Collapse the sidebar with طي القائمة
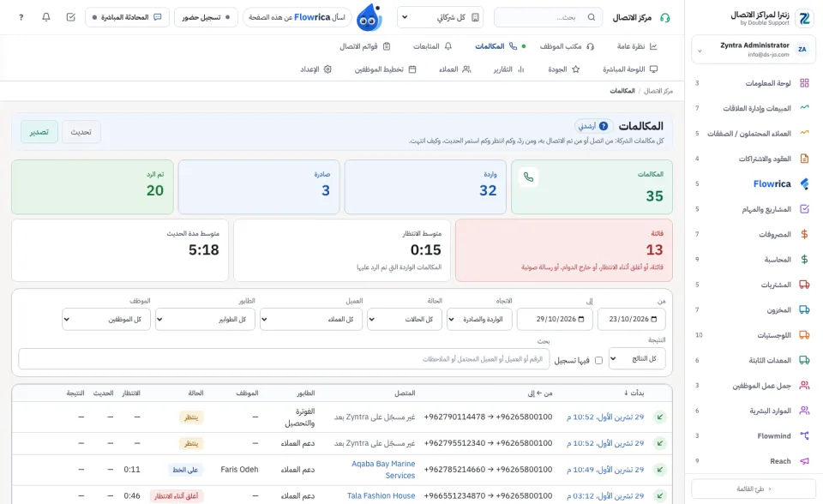Image resolution: width=823 pixels, height=504 pixels. 754,489
